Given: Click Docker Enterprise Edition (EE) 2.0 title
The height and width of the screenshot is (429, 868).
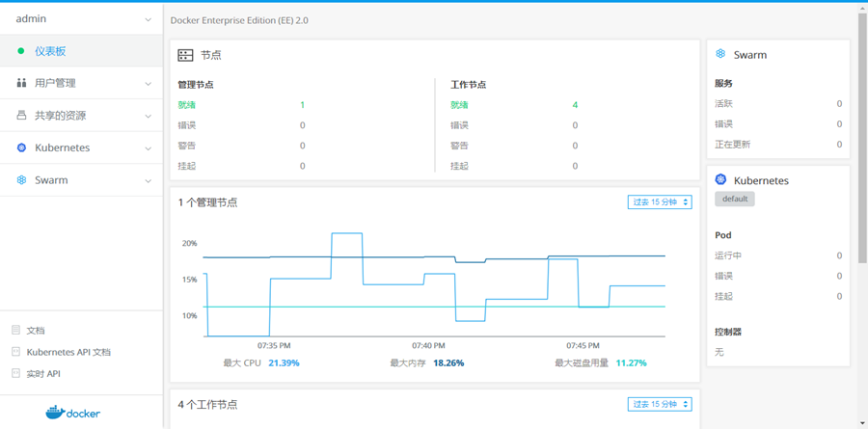Looking at the screenshot, I should (x=239, y=20).
